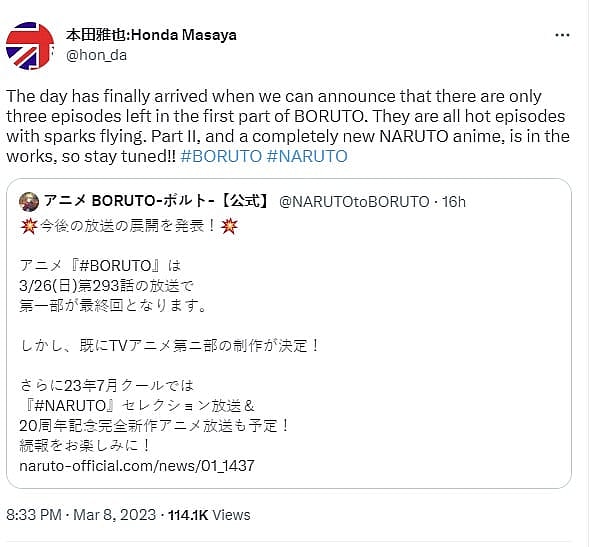This screenshot has height=547, width=595.
Task: Click the 8:33 PM · Mar 8, 2023 timestamp
Action: (x=81, y=515)
